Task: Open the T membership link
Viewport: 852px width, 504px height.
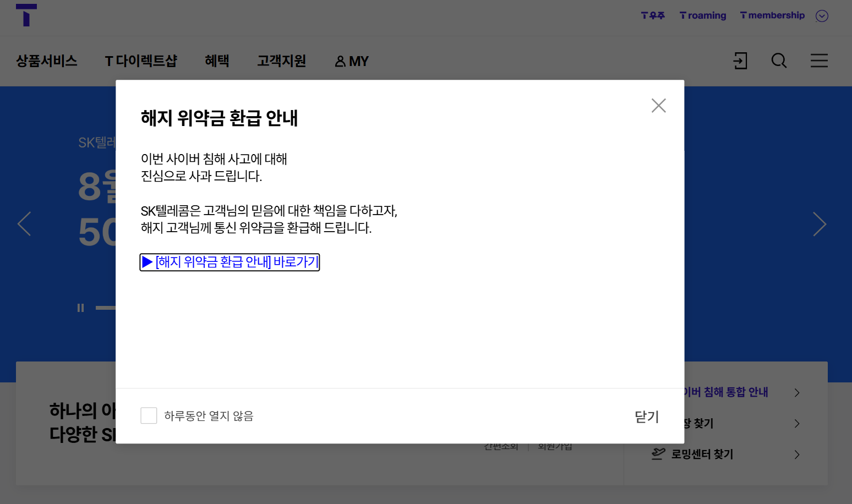Action: 772,15
